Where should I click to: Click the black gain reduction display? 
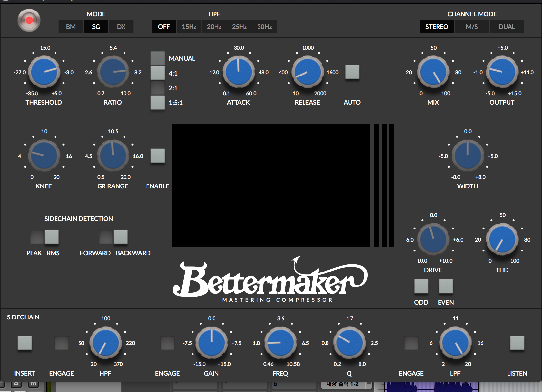click(271, 185)
